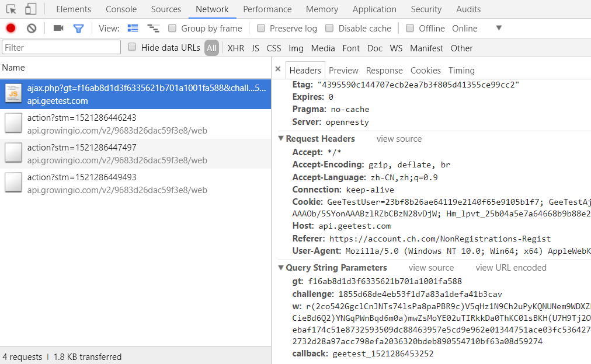The image size is (591, 364).
Task: Open the Audits panel tab
Action: point(468,9)
